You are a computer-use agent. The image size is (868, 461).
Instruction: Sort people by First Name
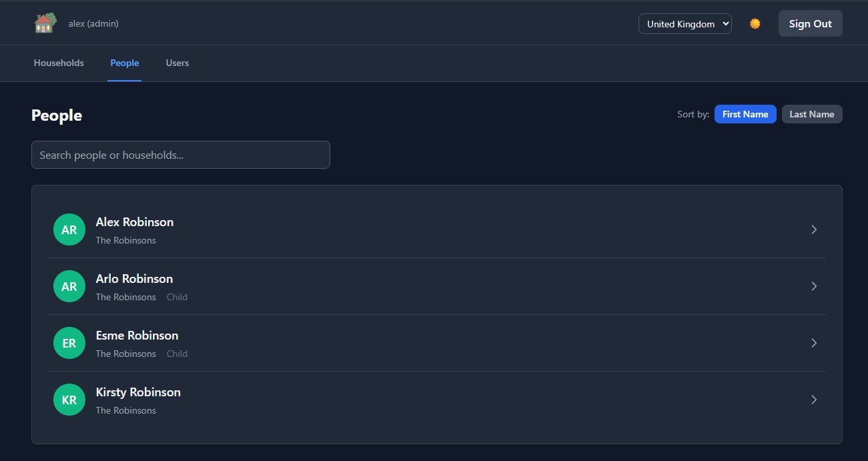coord(745,114)
